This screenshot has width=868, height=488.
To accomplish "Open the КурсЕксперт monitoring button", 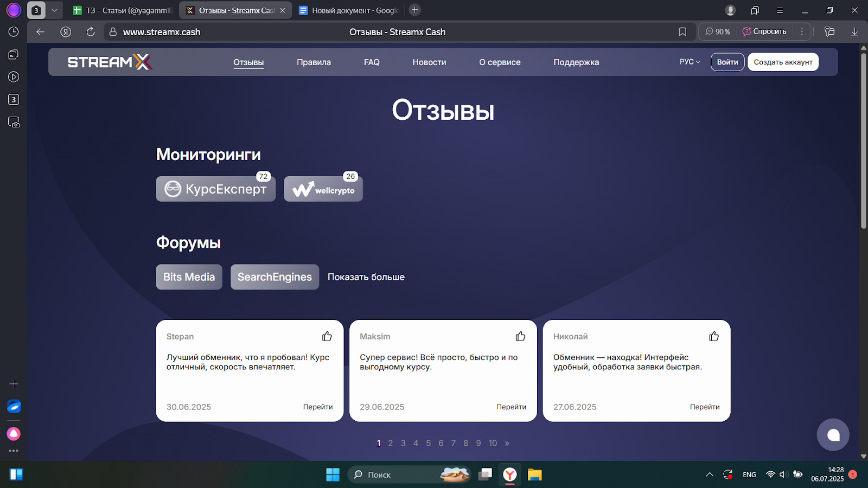I will pos(215,189).
